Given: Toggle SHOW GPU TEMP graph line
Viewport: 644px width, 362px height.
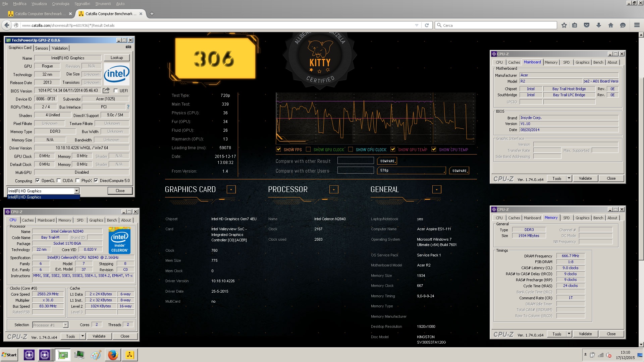Looking at the screenshot, I should coord(393,149).
